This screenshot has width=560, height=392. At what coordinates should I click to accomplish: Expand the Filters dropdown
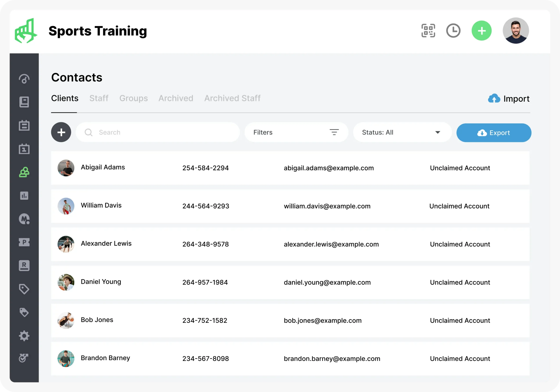296,132
